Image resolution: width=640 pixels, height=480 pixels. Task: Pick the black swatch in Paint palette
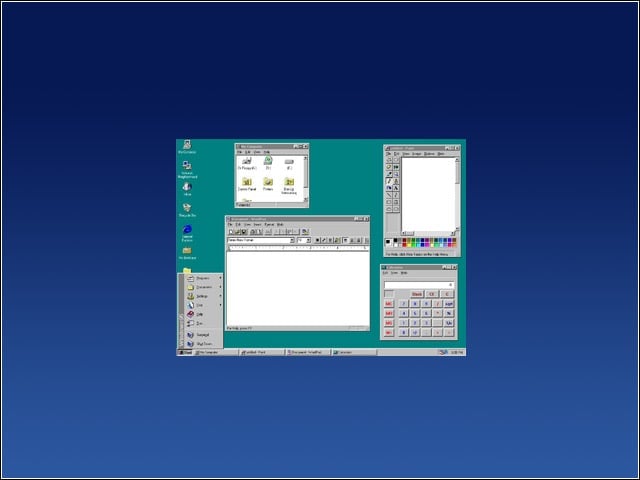(x=395, y=241)
